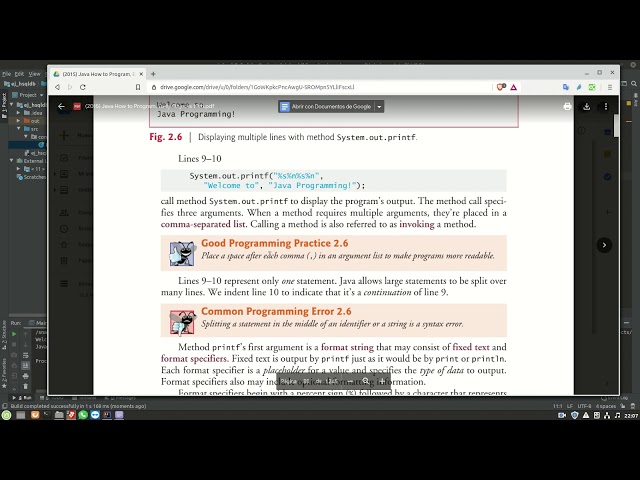Screen dimensions: 640x480
Task: Click the invoking highlighted term
Action: 417,224
